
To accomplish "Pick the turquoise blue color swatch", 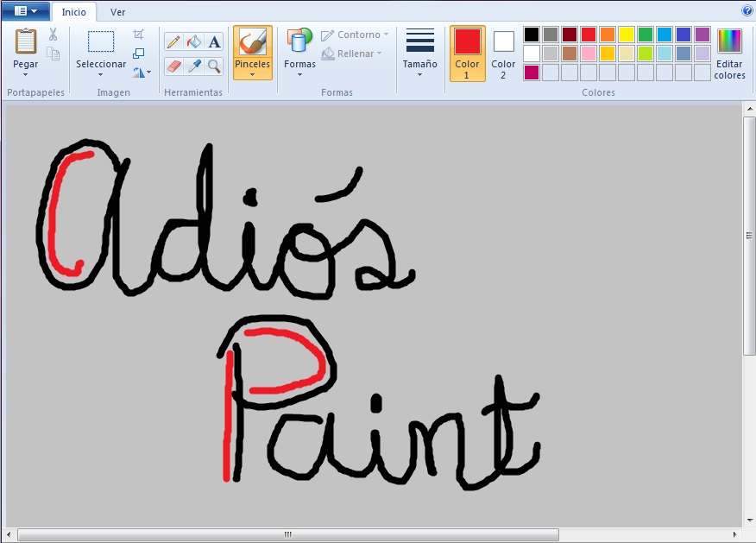I will tap(665, 35).
